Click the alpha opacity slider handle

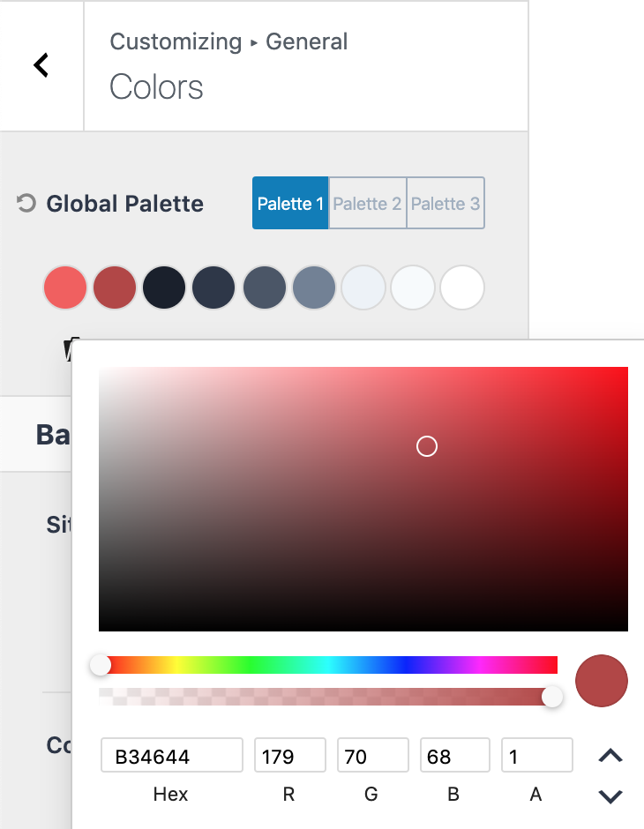[x=552, y=697]
